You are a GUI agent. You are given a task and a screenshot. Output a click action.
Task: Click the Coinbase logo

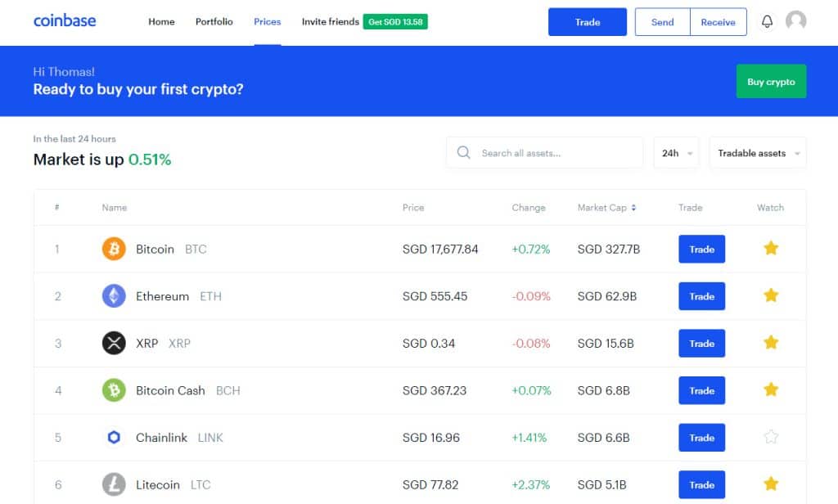coord(65,20)
